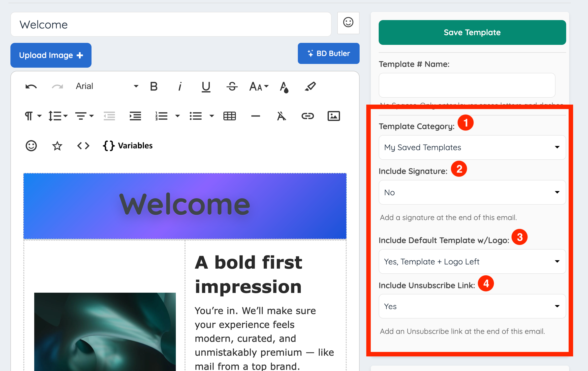The image size is (588, 371).
Task: Toggle bold formatting
Action: (154, 86)
